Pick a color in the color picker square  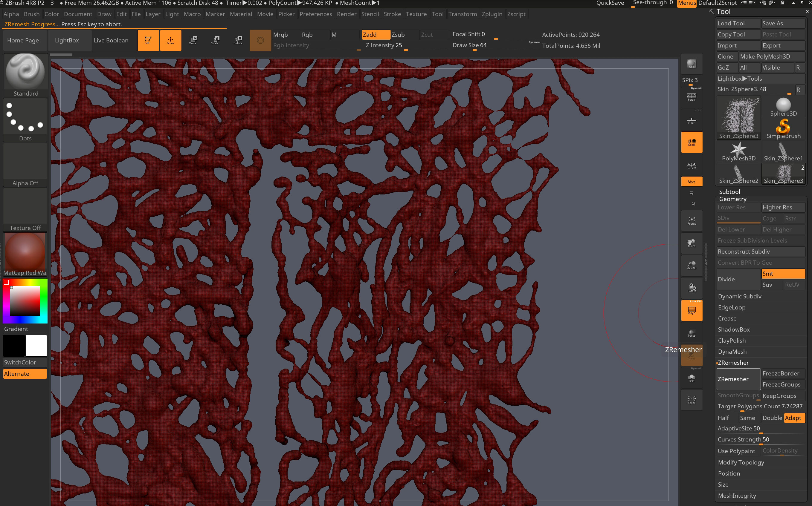click(25, 301)
